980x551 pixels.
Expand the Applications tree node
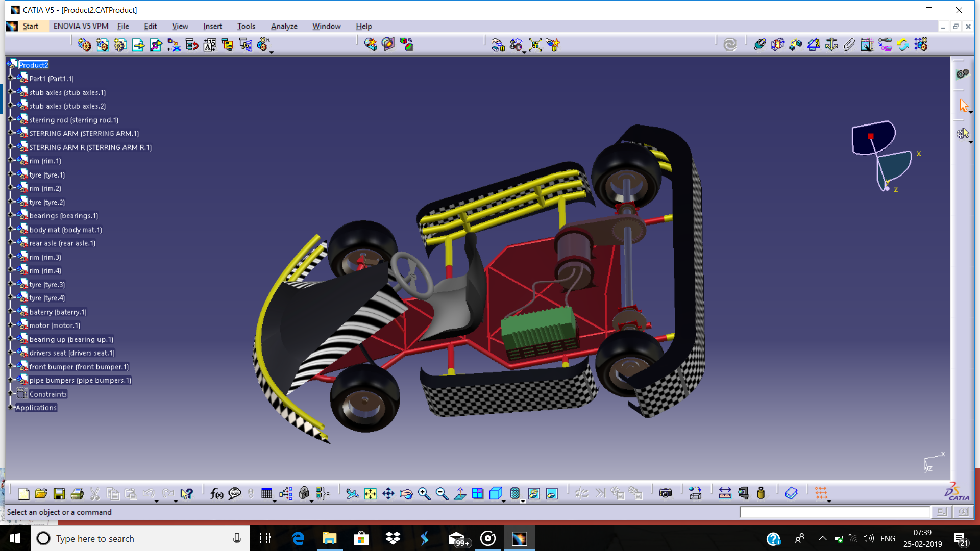point(10,407)
